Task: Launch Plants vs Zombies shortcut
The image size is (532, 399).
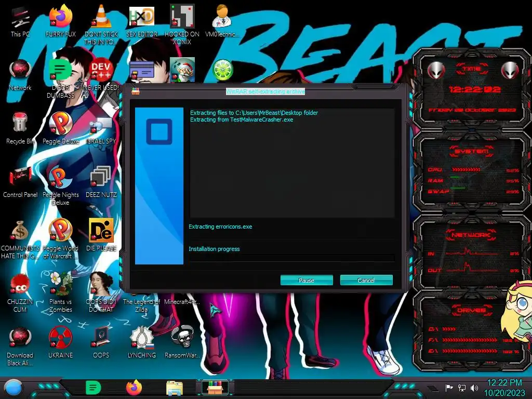Action: click(61, 293)
